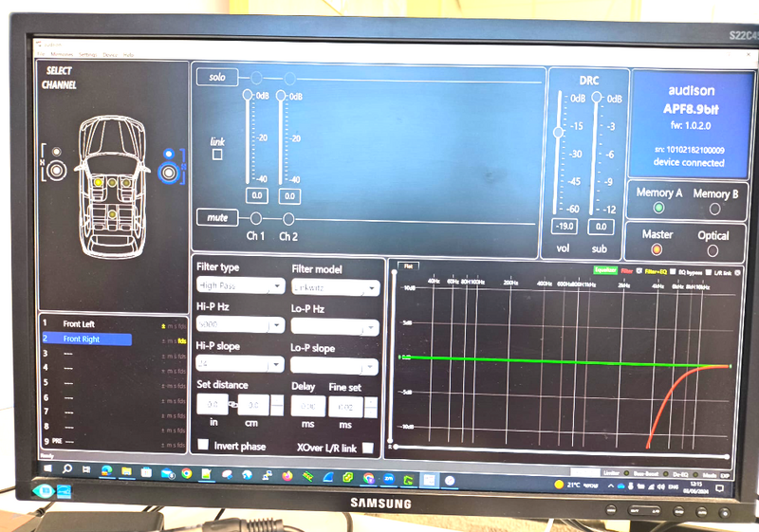This screenshot has width=759, height=532.
Task: Select the Master input source
Action: 657,249
